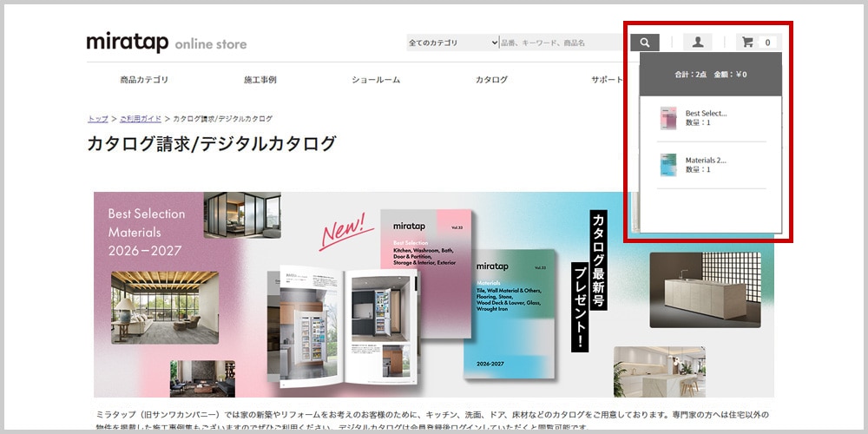The image size is (868, 434).
Task: Click the living room with windows photo
Action: point(165,308)
